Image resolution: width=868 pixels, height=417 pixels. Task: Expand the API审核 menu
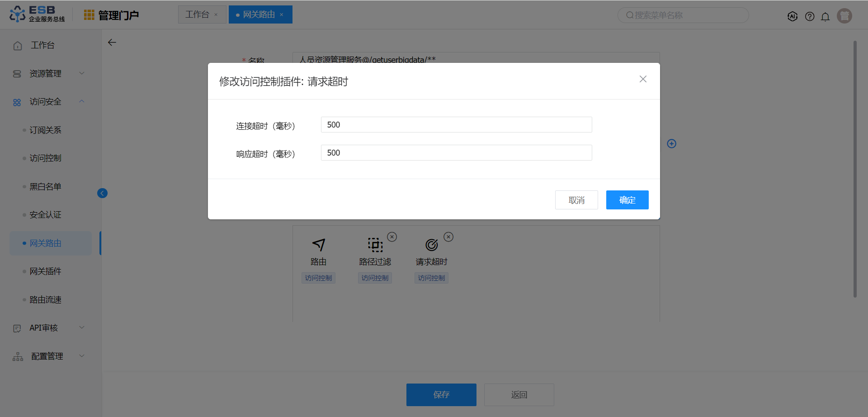(51, 328)
